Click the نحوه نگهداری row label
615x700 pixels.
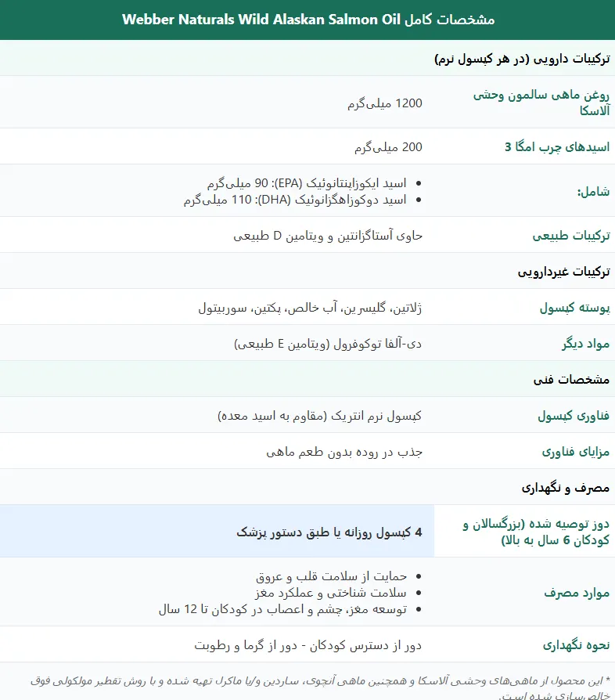coord(576,645)
